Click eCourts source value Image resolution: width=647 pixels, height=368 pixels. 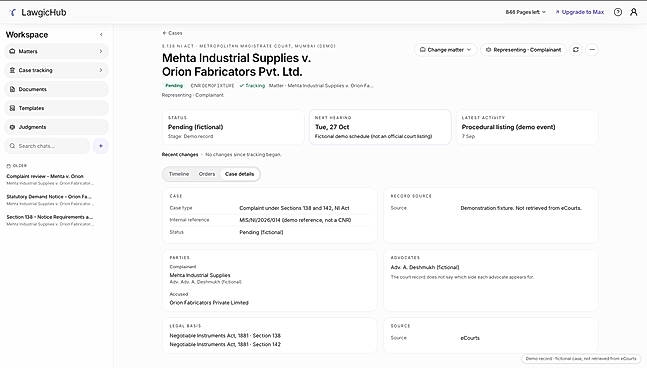point(470,338)
